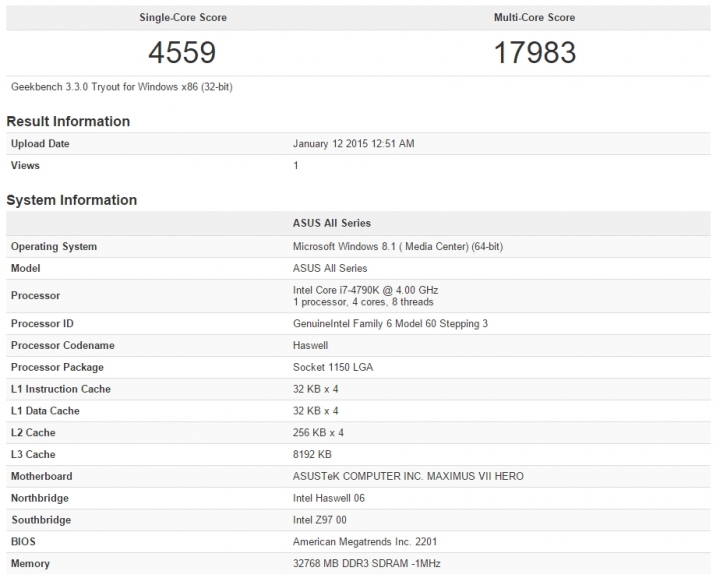
Task: Click the Views label
Action: tap(25, 165)
